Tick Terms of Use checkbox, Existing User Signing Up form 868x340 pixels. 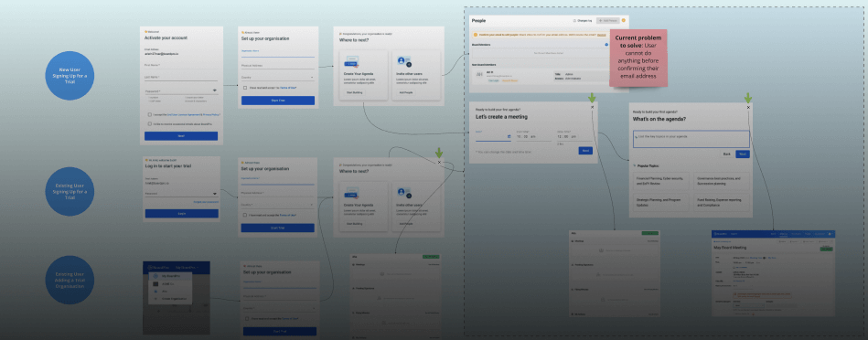pyautogui.click(x=245, y=215)
